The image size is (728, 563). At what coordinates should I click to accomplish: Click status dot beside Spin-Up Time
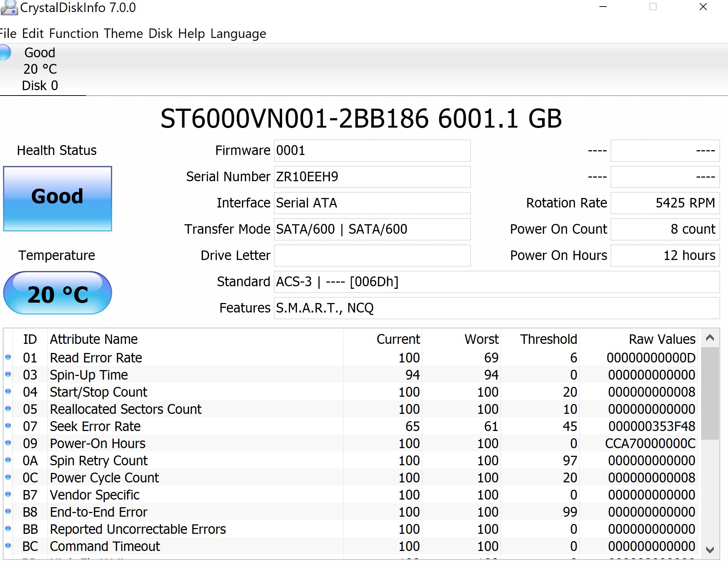pyautogui.click(x=8, y=374)
